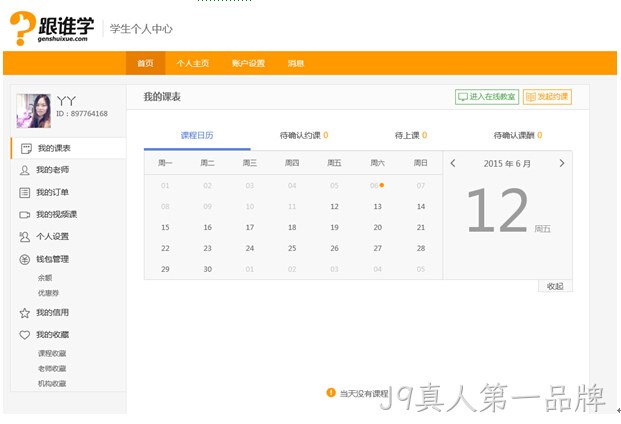The height and width of the screenshot is (424, 621).
Task: Click the 跟谁学 question-mark logo
Action: click(x=23, y=28)
